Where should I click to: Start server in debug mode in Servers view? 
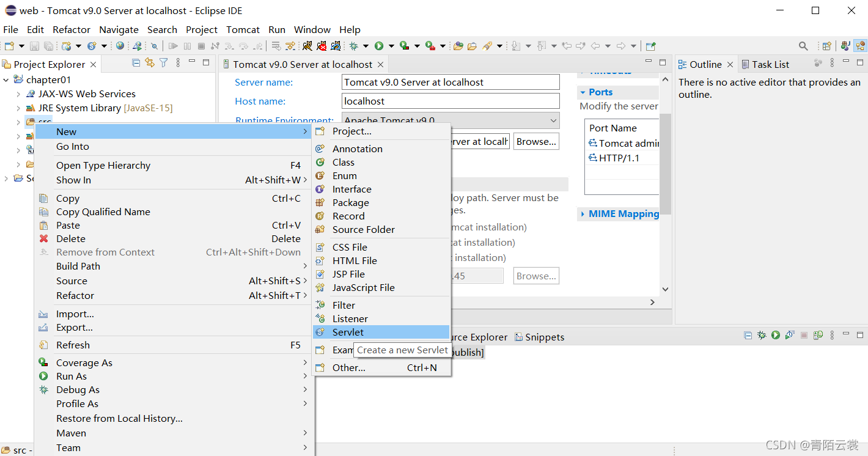(x=762, y=335)
